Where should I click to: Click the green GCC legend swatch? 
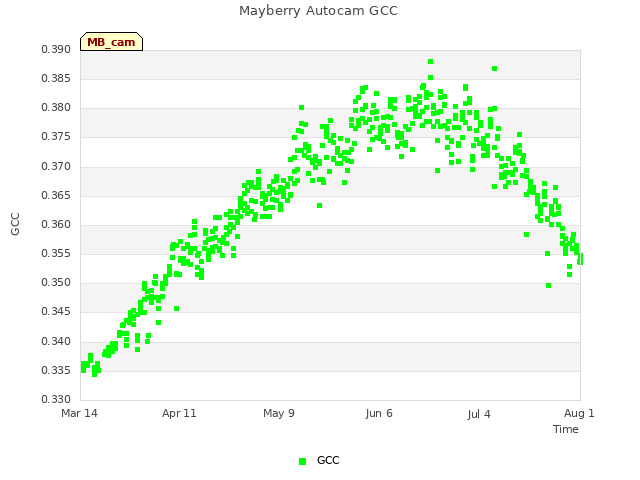click(302, 461)
